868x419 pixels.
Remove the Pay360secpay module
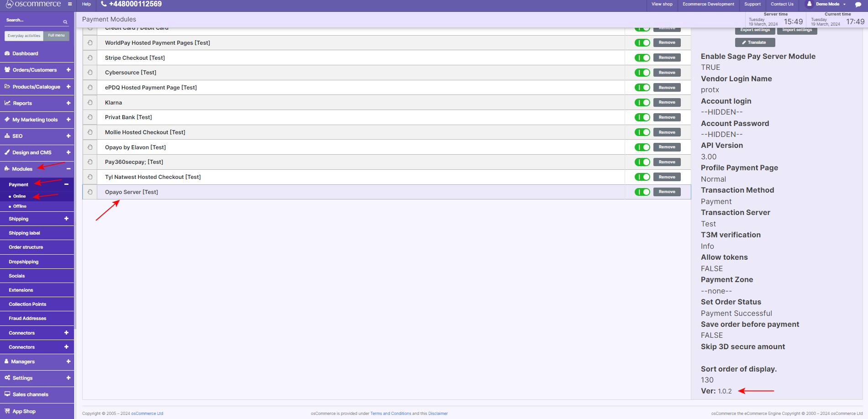[667, 162]
